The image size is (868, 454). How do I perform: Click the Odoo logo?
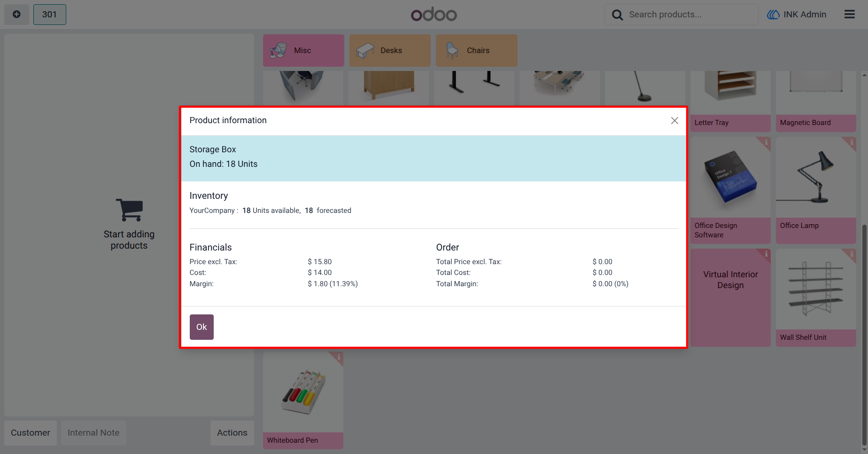pos(434,15)
